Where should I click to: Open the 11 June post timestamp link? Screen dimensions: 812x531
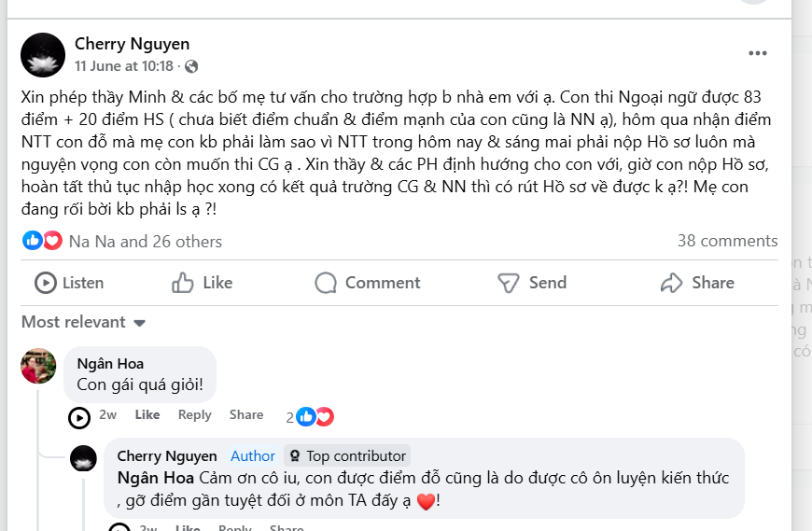(124, 66)
